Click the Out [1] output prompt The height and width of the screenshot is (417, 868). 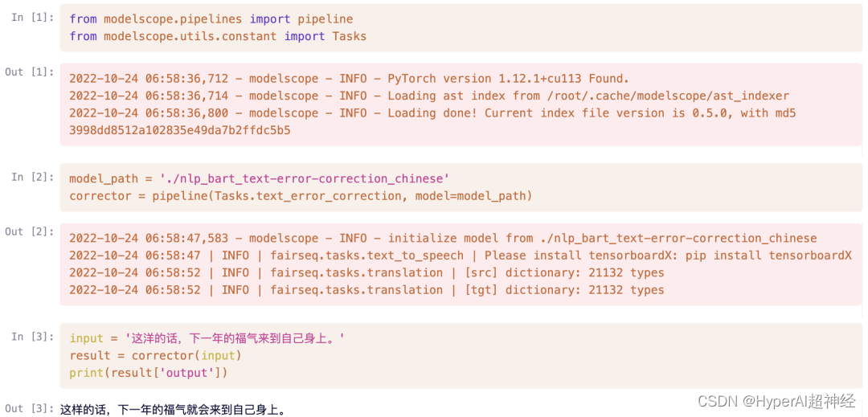click(x=31, y=72)
